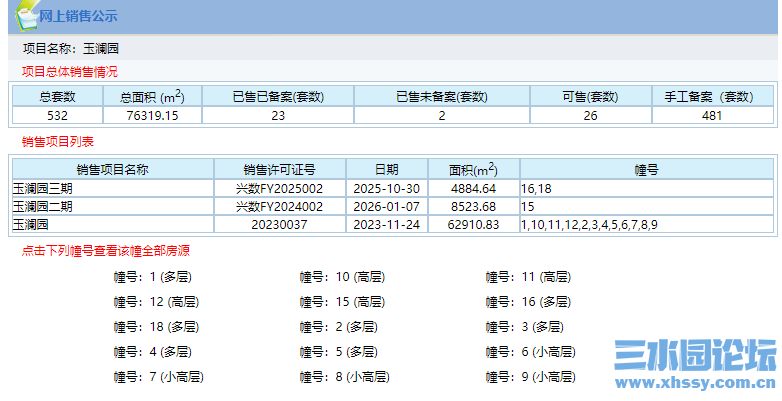Screen dimensions: 782x401
Task: Open building link 幢号: 11 (高层)
Action: point(528,277)
